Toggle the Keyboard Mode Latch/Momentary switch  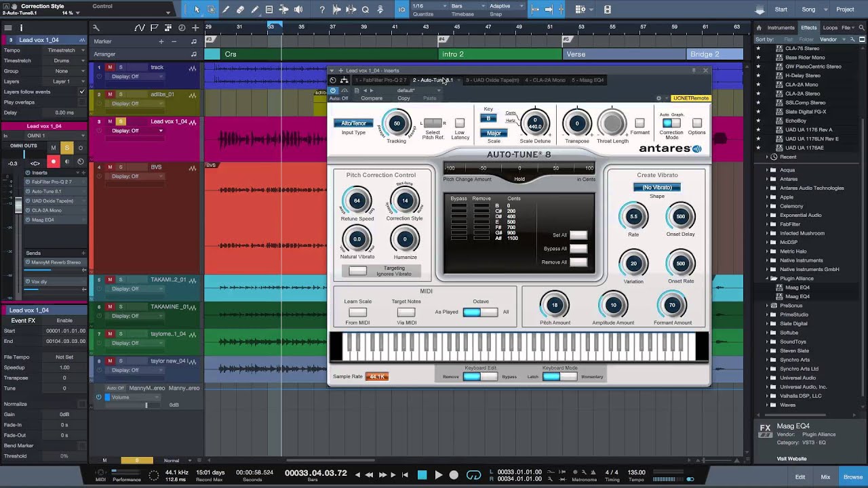(560, 376)
